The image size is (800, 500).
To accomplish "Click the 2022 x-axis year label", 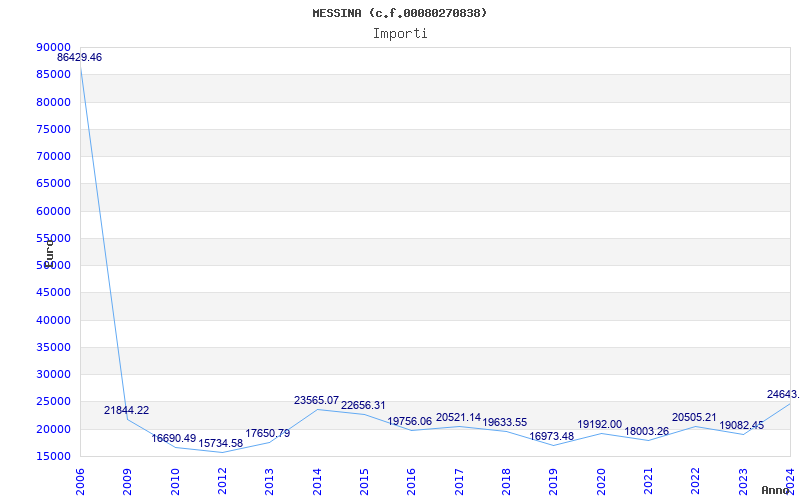I will (695, 482).
